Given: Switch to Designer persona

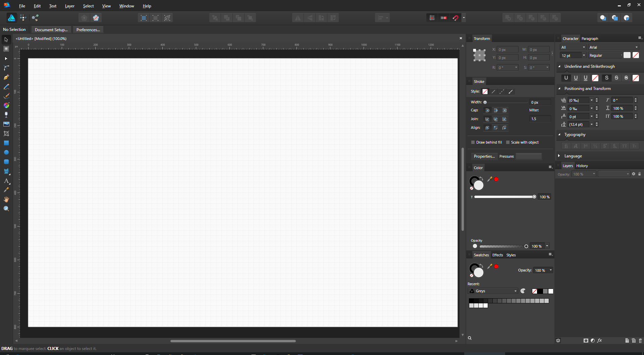Looking at the screenshot, I should coord(11,18).
